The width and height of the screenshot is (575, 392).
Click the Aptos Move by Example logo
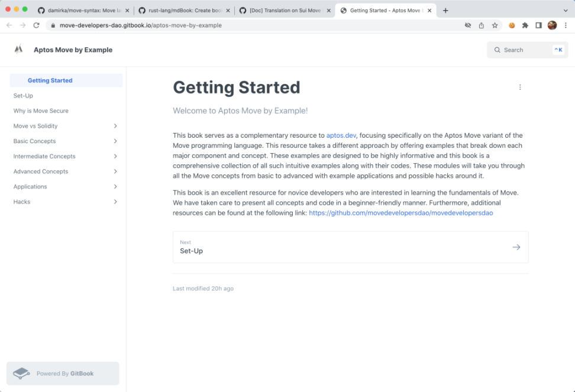(18, 50)
